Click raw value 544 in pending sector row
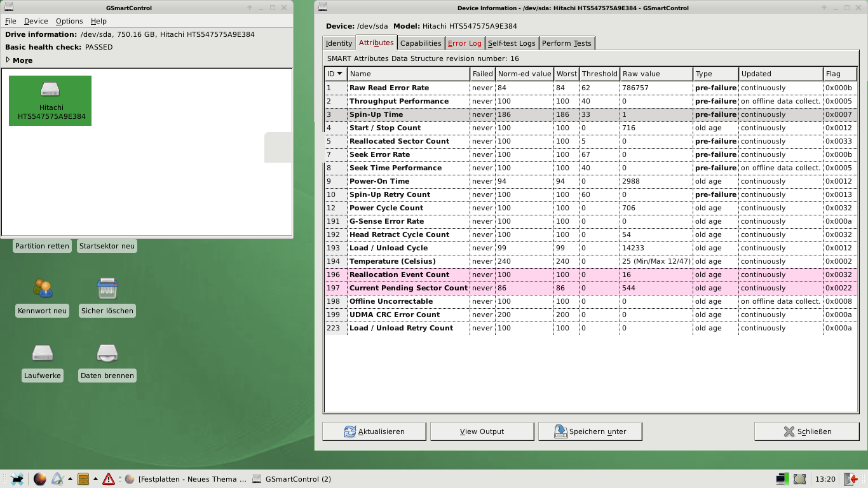This screenshot has height=488, width=868. 628,288
